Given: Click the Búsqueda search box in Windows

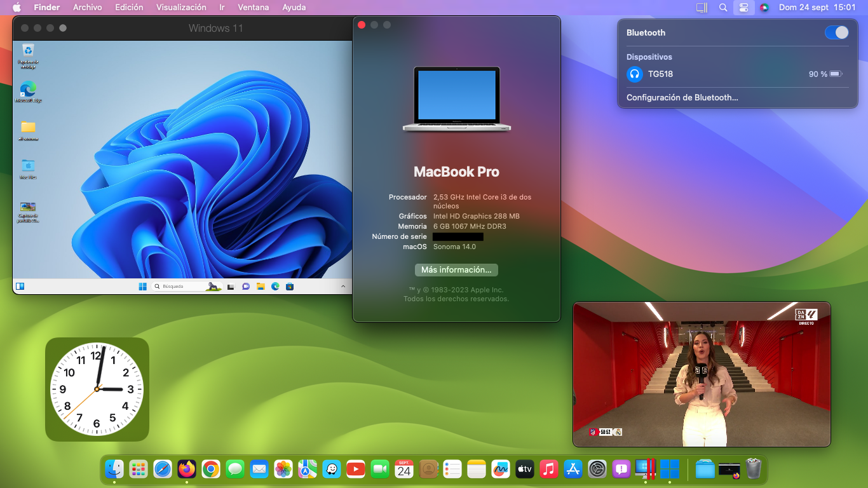Looking at the screenshot, I should pyautogui.click(x=186, y=287).
